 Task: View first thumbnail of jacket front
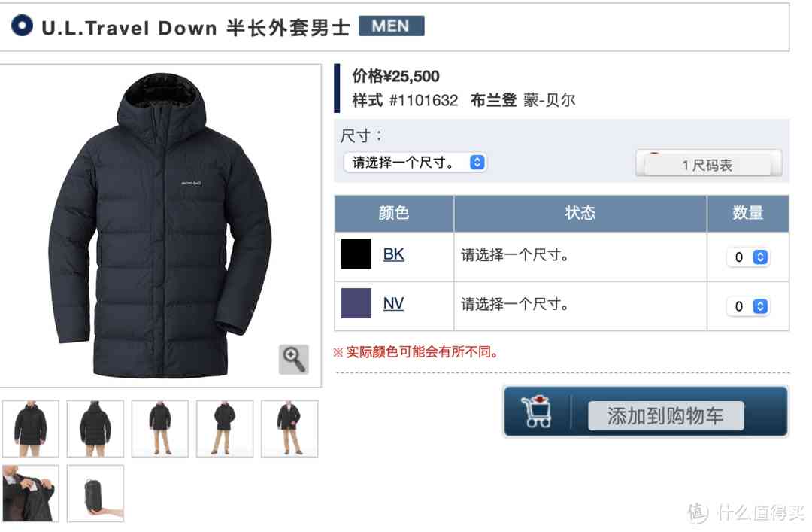pyautogui.click(x=31, y=428)
